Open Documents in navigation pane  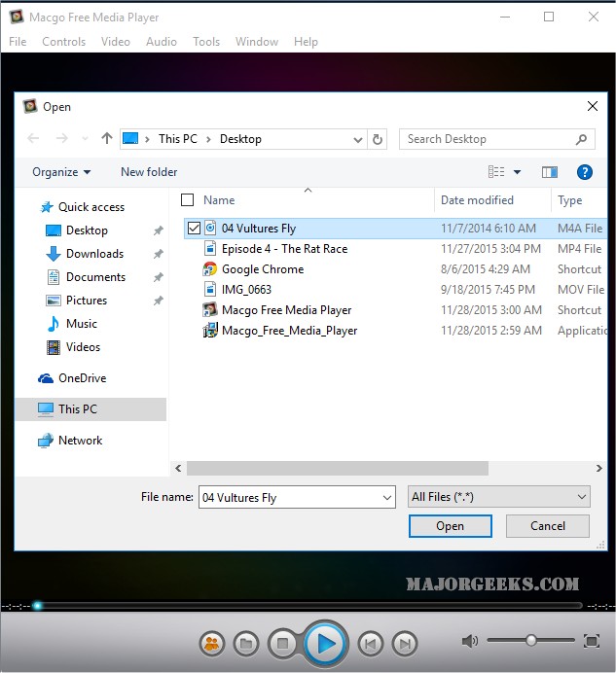[95, 277]
